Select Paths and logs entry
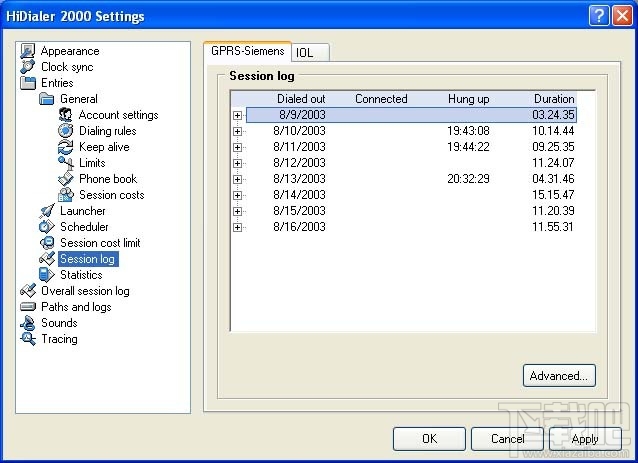The width and height of the screenshot is (638, 463). coord(76,307)
